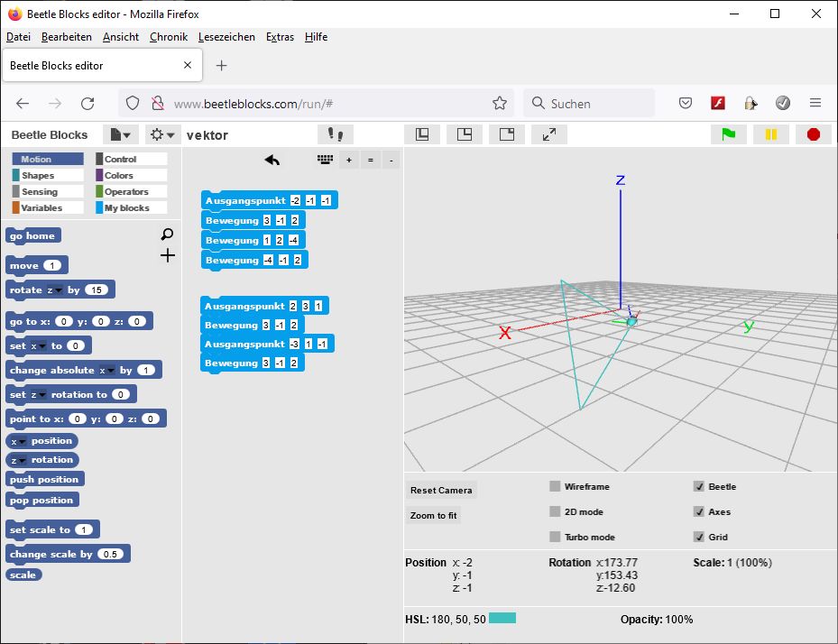Reload the page in Firefox

(87, 103)
